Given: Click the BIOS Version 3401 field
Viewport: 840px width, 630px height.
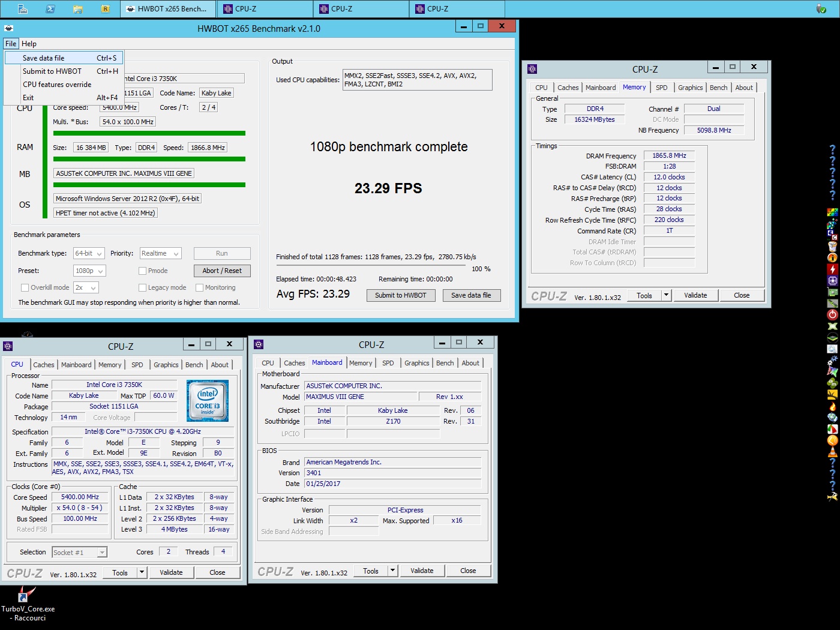Looking at the screenshot, I should click(x=392, y=473).
